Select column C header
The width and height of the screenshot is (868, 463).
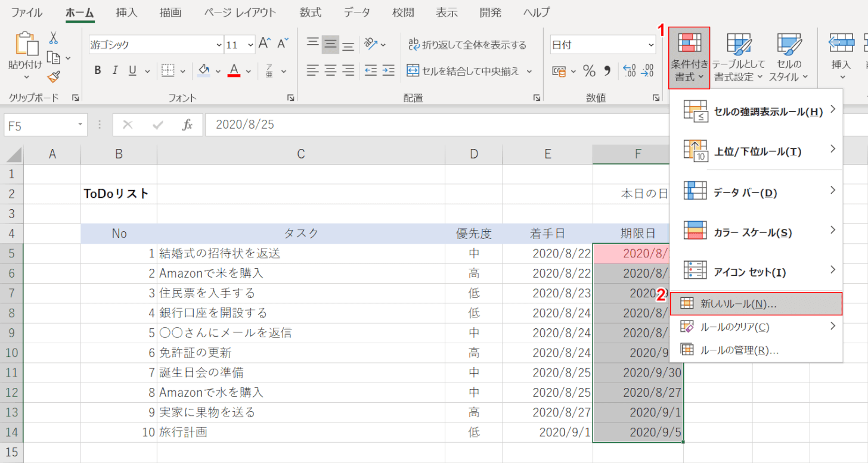click(301, 154)
